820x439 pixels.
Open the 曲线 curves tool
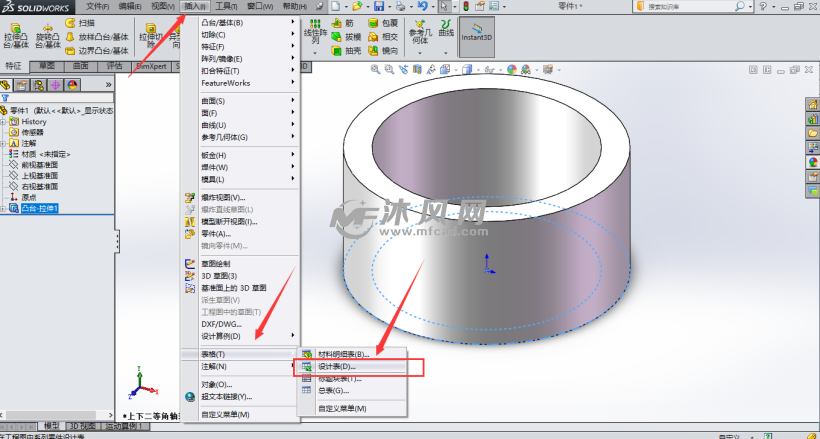(446, 28)
